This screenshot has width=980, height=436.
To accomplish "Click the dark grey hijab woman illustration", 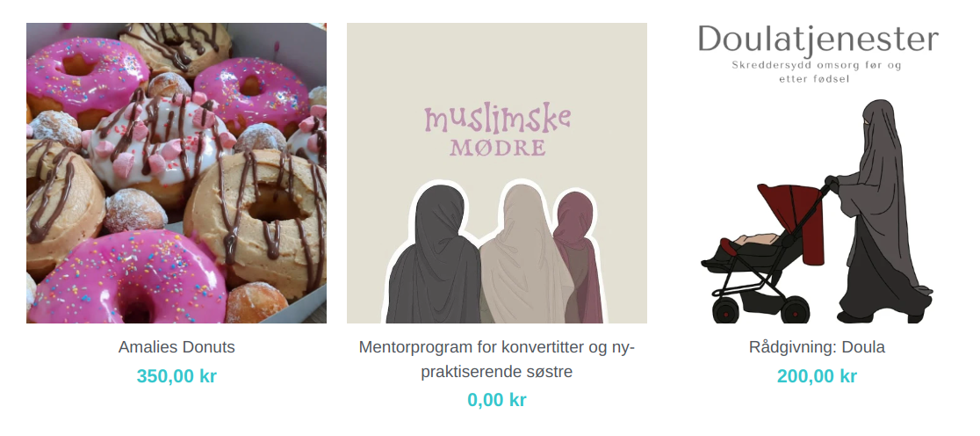I will click(434, 256).
